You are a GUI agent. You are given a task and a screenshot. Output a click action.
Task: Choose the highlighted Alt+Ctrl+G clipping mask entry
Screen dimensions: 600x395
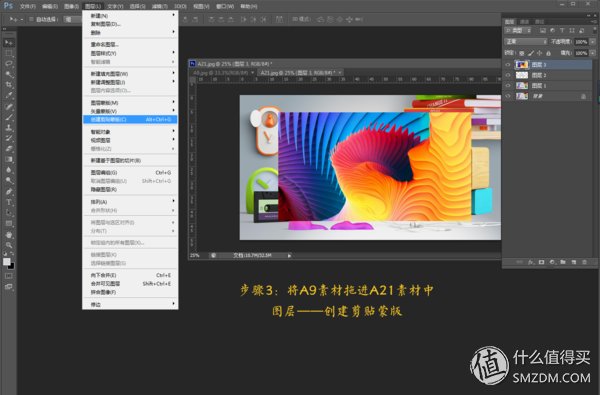point(130,119)
